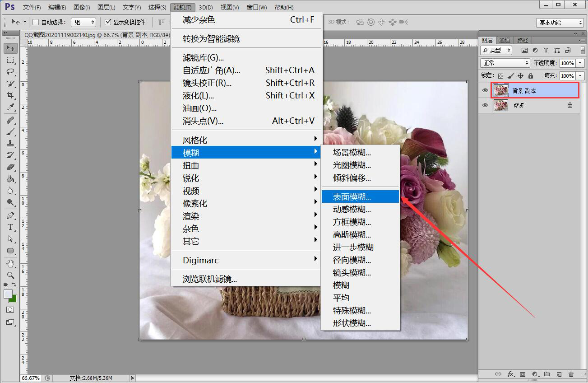Switch to the 路径 (Paths) tab
588x383 pixels.
click(523, 40)
